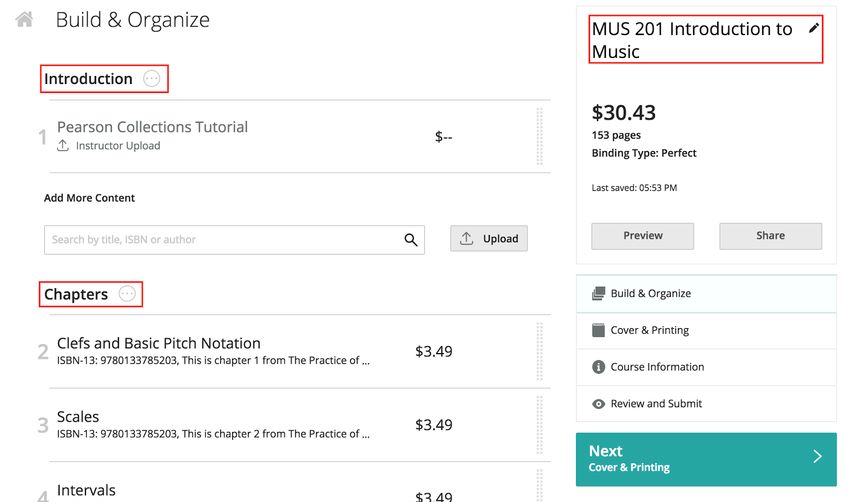Viewport: 850px width, 502px height.
Task: Click the arrow chevron on the Next button
Action: [817, 456]
